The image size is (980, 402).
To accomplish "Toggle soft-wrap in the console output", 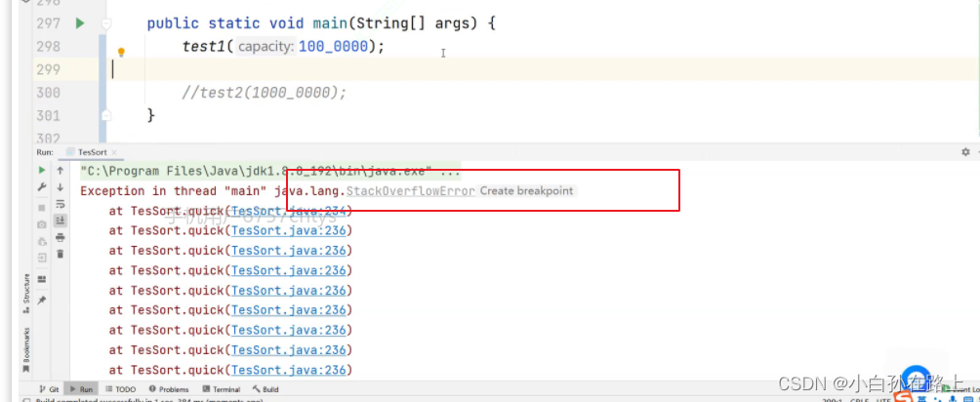I will [60, 204].
